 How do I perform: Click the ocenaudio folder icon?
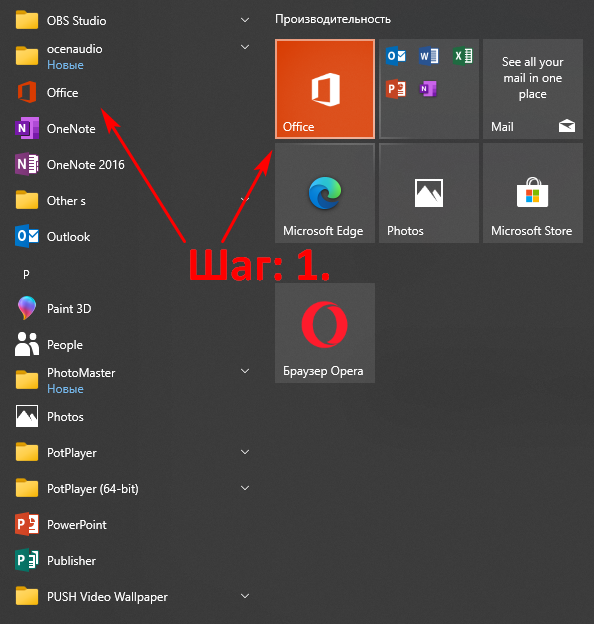tap(27, 55)
